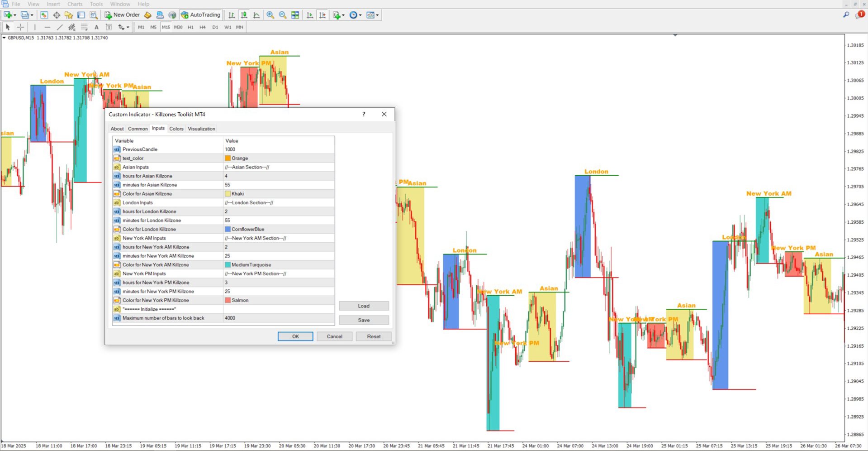Open the Indicators list icon
Image resolution: width=868 pixels, height=451 pixels.
tap(337, 15)
